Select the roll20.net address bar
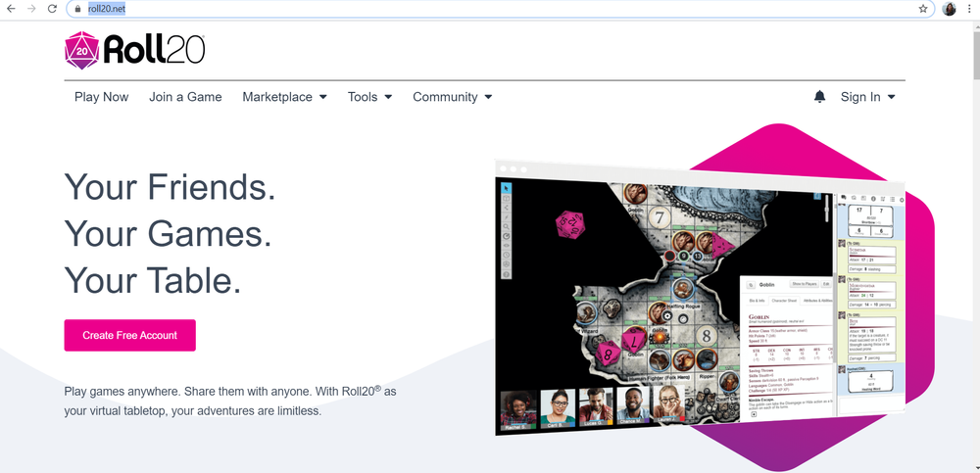The width and height of the screenshot is (980, 473). point(500,9)
